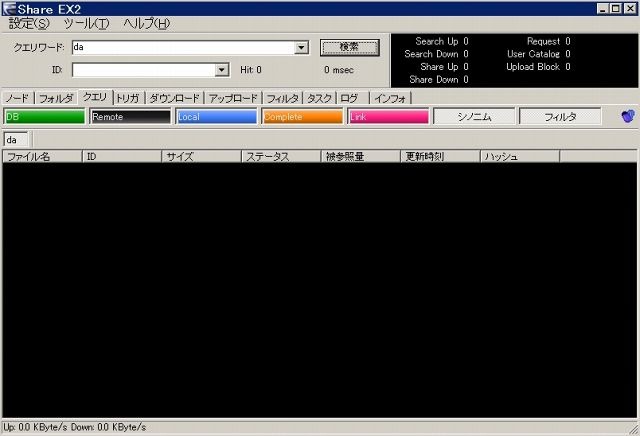The width and height of the screenshot is (640, 436).
Task: Switch to the トリガ tab
Action: pos(128,98)
